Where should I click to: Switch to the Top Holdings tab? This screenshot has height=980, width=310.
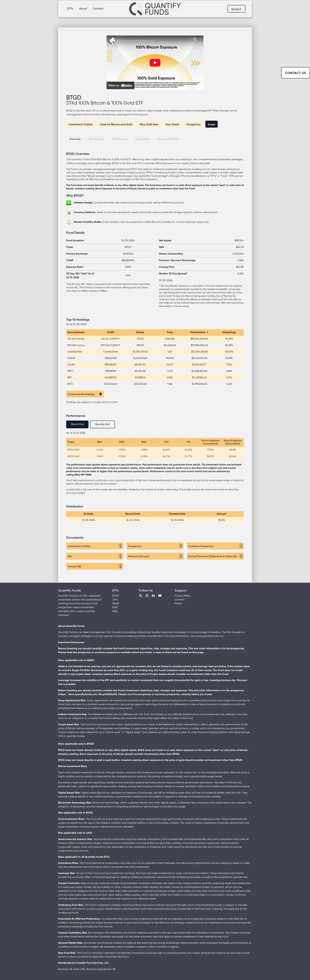96,139
